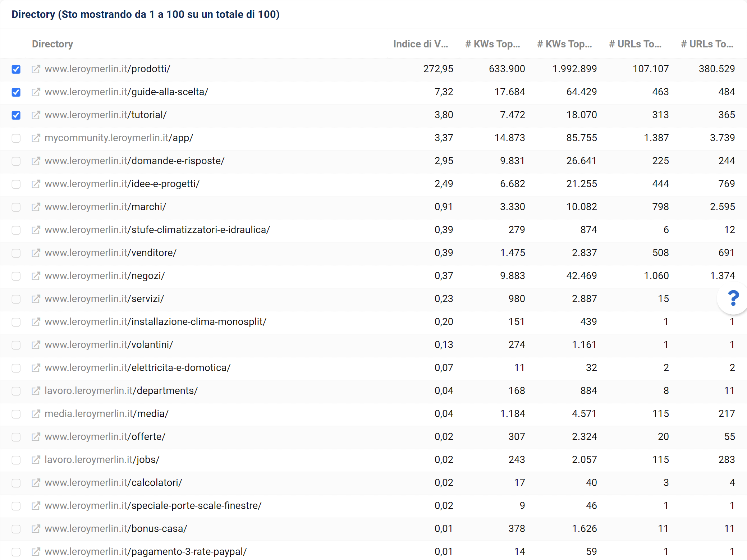This screenshot has height=560, width=747.
Task: Open the blue question mark help button
Action: [733, 298]
